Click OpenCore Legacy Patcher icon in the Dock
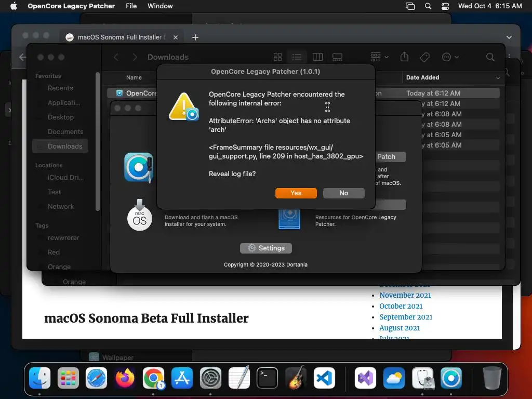This screenshot has height=399, width=532. pos(451,378)
